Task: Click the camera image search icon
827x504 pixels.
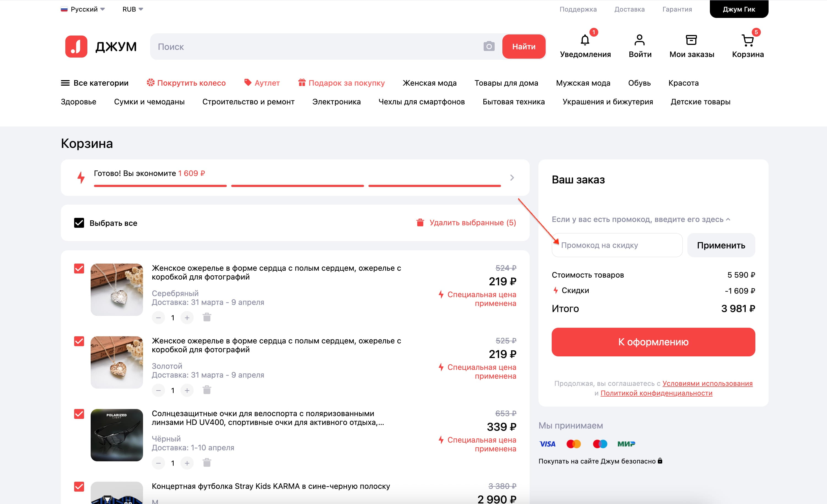Action: (x=489, y=46)
